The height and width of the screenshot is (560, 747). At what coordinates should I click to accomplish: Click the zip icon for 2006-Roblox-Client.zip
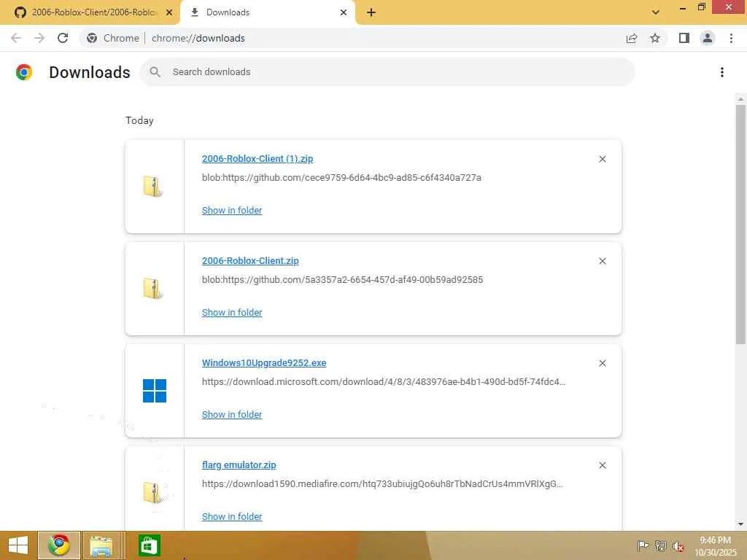(x=153, y=289)
